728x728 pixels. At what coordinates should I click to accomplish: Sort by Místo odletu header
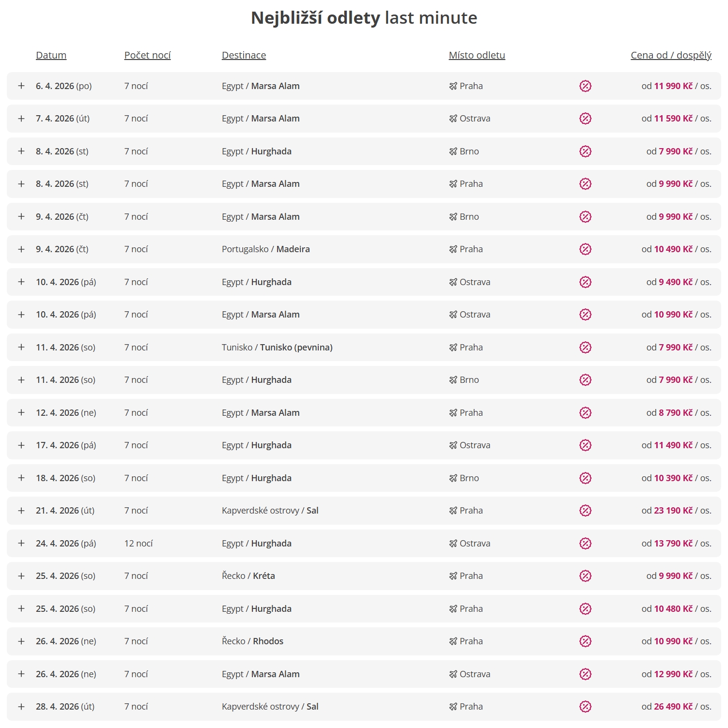point(477,55)
